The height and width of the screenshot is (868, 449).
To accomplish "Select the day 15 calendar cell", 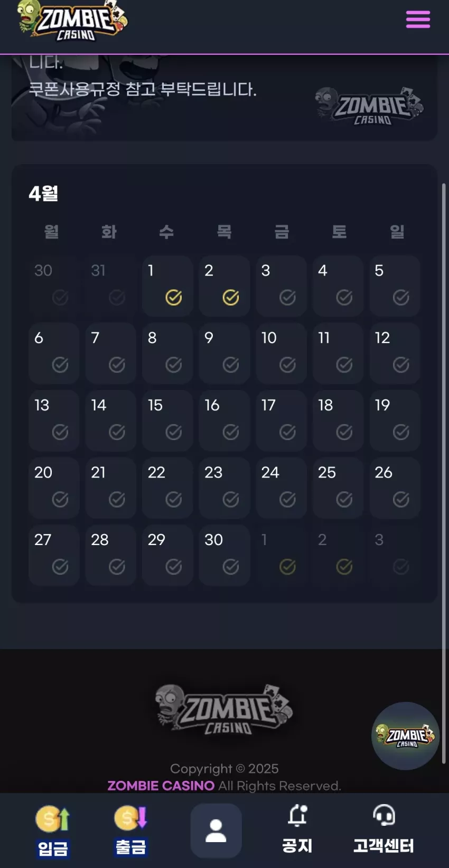I will [167, 421].
